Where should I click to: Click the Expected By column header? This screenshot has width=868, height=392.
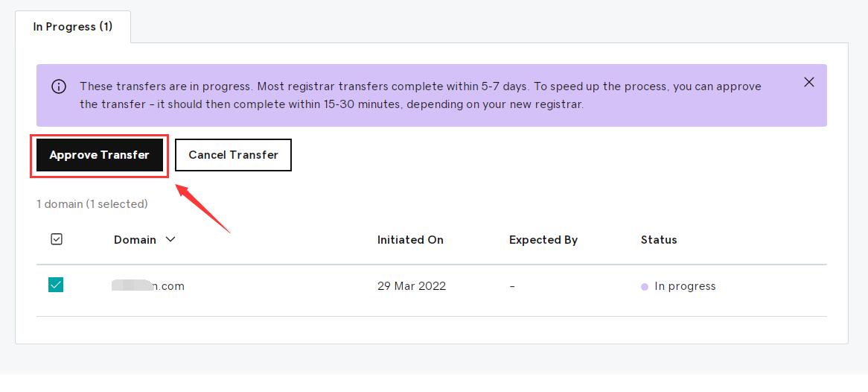click(x=543, y=239)
